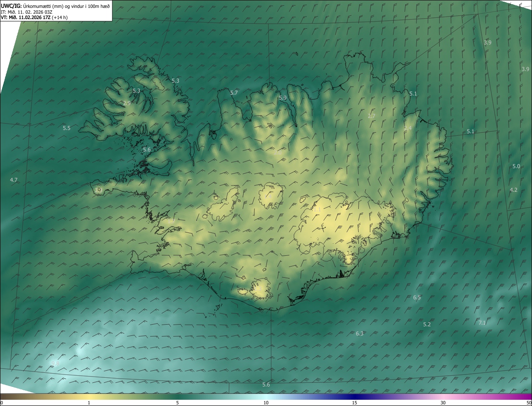Select the 2.4 value label on the map
This screenshot has width=532, height=406.
point(408,128)
